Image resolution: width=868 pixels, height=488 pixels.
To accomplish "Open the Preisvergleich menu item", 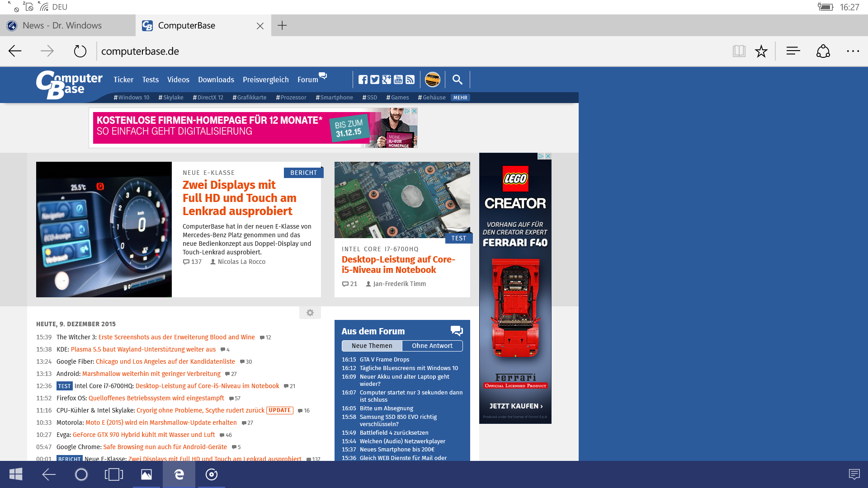I will tap(265, 80).
